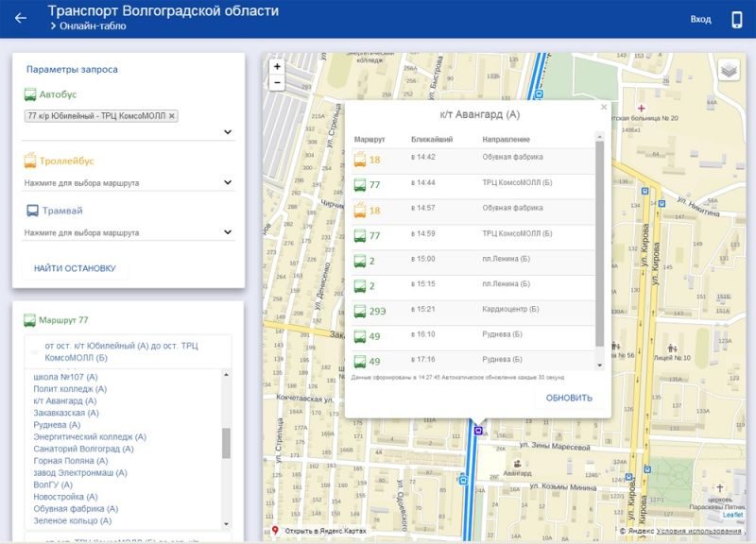The image size is (756, 544).
Task: Click the first Обувная фабрика direction at 14:42
Action: coord(512,157)
